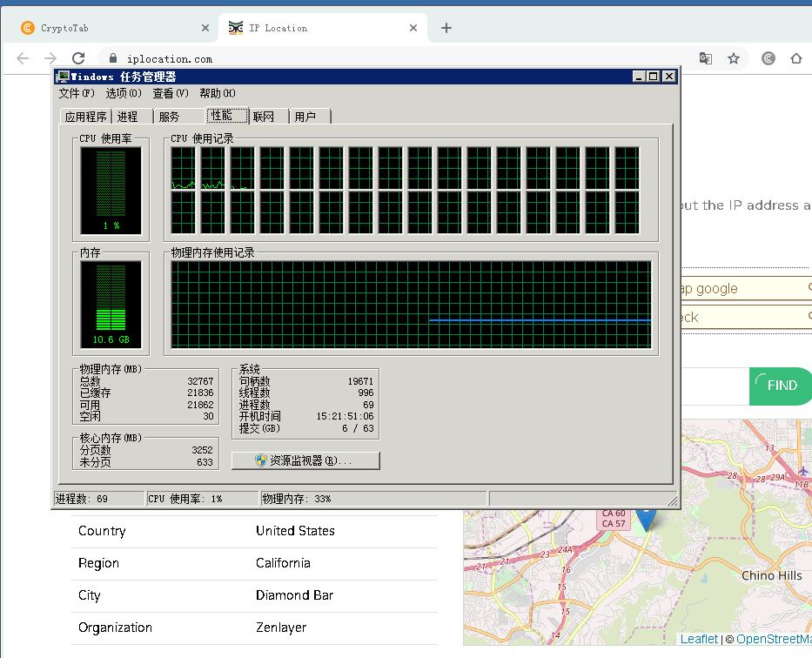
Task: Click the physical memory usage history graph
Action: point(411,305)
